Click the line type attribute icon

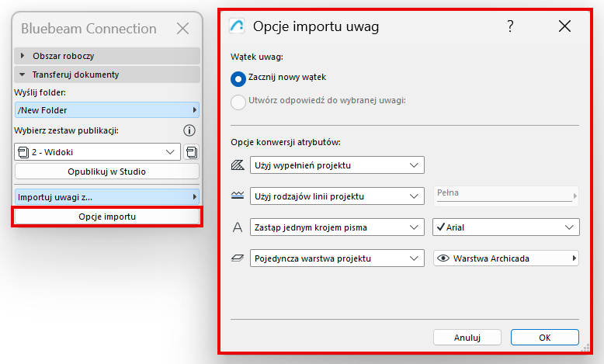tap(238, 196)
